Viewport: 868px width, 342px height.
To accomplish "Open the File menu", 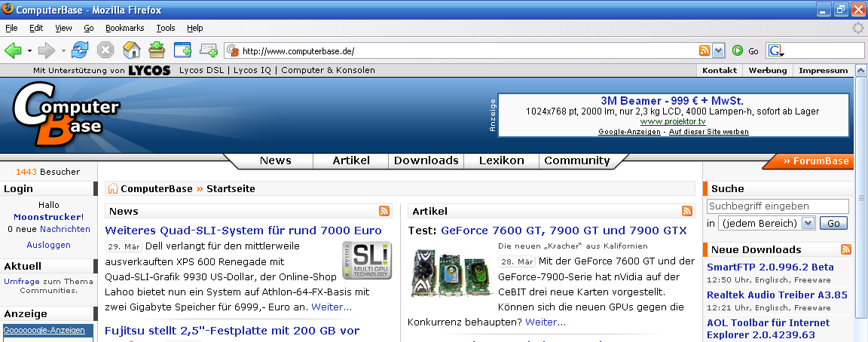I will (11, 28).
